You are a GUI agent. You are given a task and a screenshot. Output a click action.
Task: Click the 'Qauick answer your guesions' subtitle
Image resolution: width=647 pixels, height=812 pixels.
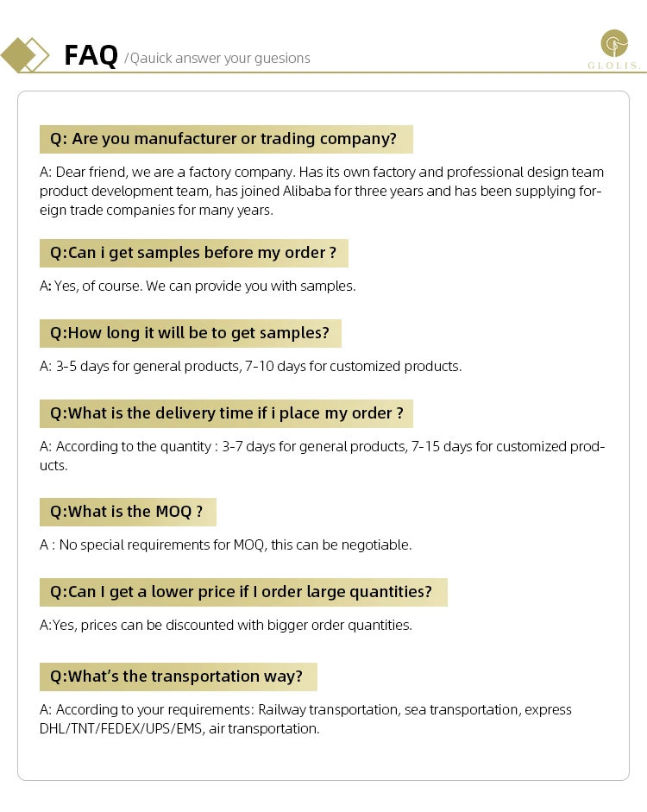220,59
